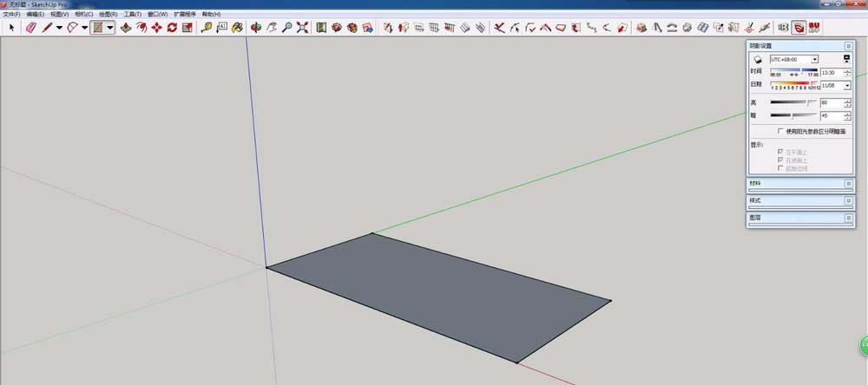Screen dimensions: 868x385
Task: Open the line tool dropdown arrow
Action: point(59,28)
